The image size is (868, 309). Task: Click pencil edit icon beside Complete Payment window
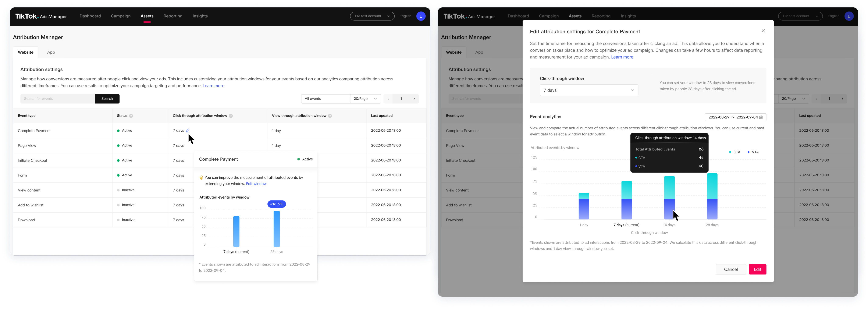(x=188, y=130)
